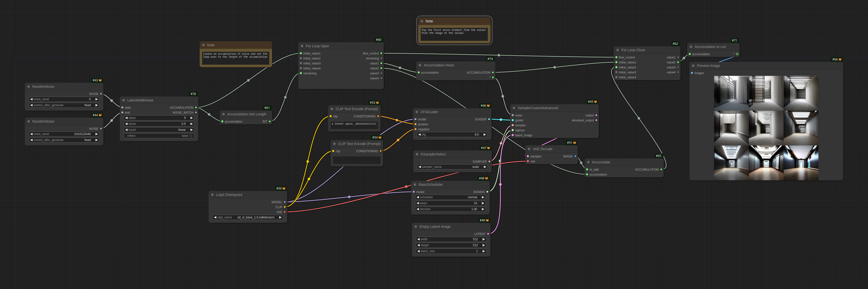This screenshot has height=289, width=868.
Task: Increase the width value in Empty Latent Image
Action: click(x=484, y=240)
